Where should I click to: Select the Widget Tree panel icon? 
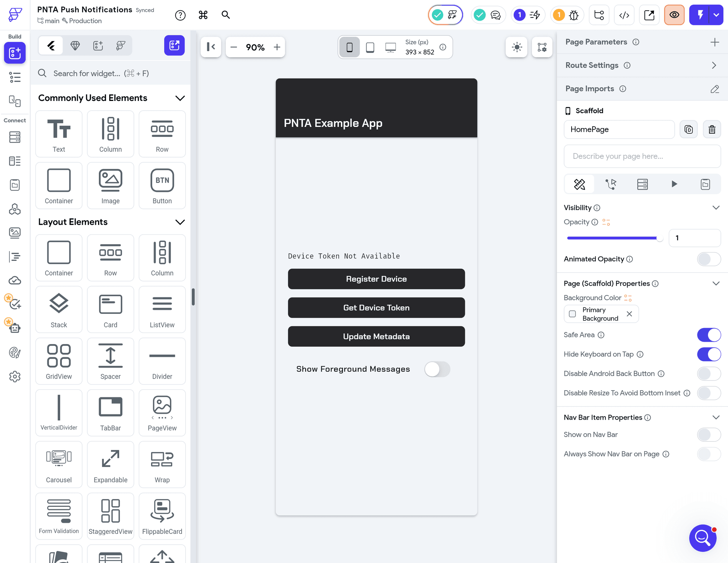click(x=15, y=77)
